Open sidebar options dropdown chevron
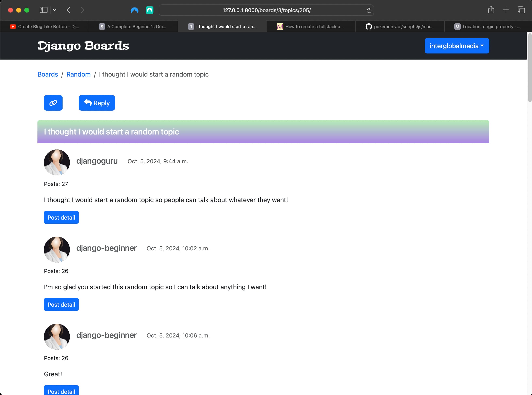 [x=55, y=10]
